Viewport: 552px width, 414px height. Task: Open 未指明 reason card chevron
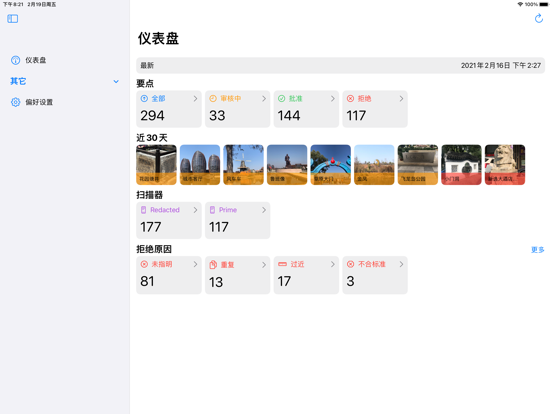(195, 264)
